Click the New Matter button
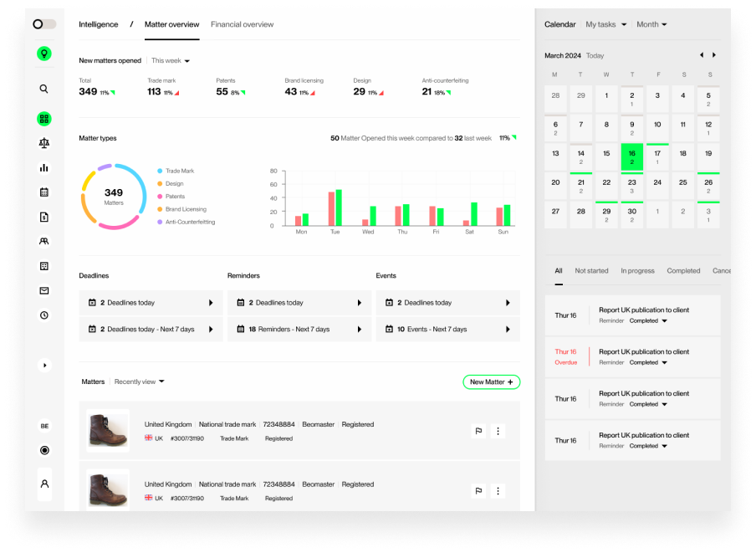The image size is (756, 553). tap(491, 381)
